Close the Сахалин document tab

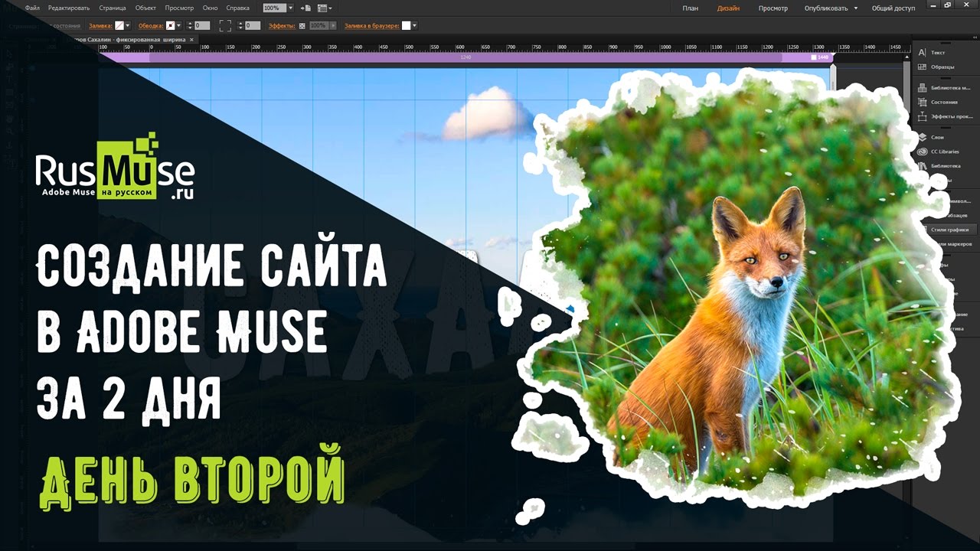coord(191,39)
